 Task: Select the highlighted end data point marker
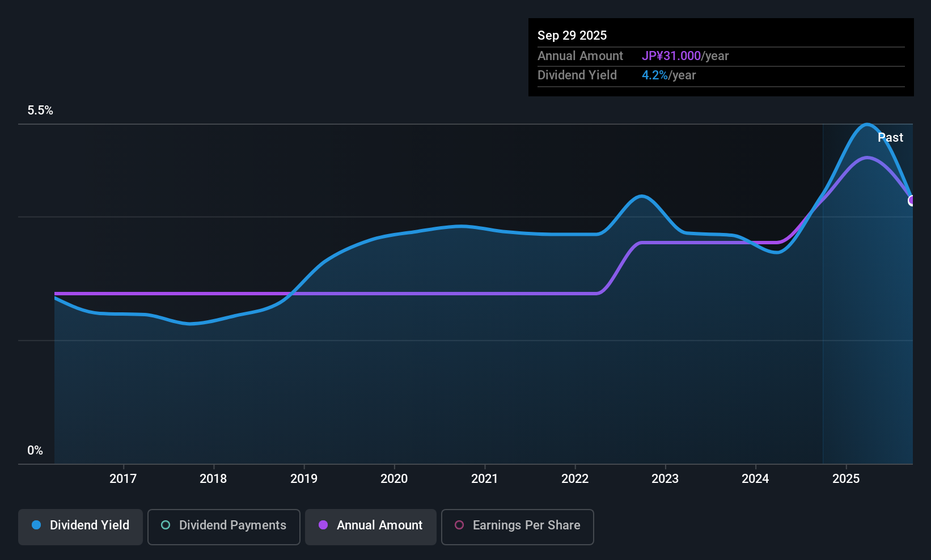(912, 200)
